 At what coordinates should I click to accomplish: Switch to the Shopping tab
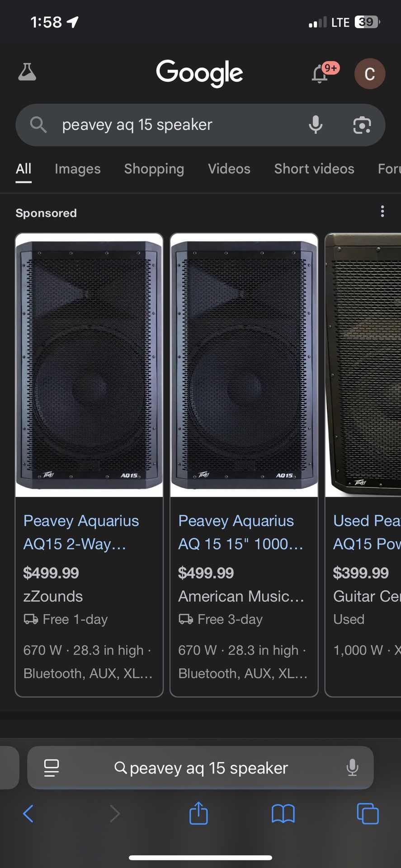click(154, 169)
